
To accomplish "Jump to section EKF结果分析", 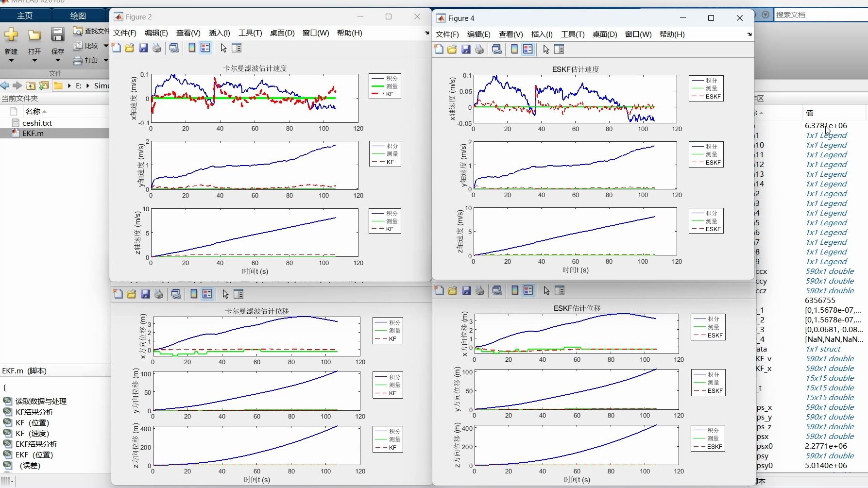I will pos(36,444).
